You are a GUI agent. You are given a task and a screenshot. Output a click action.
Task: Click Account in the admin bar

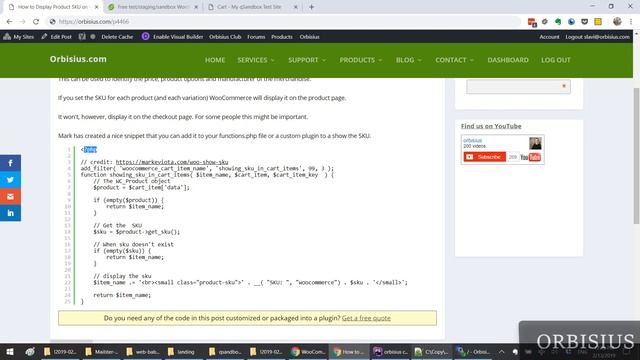click(549, 37)
